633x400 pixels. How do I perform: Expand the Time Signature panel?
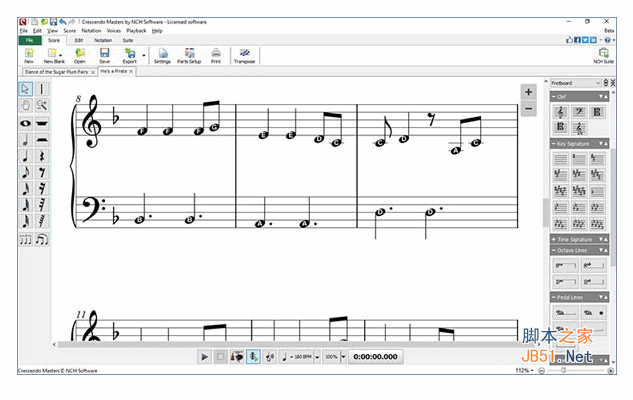(554, 240)
